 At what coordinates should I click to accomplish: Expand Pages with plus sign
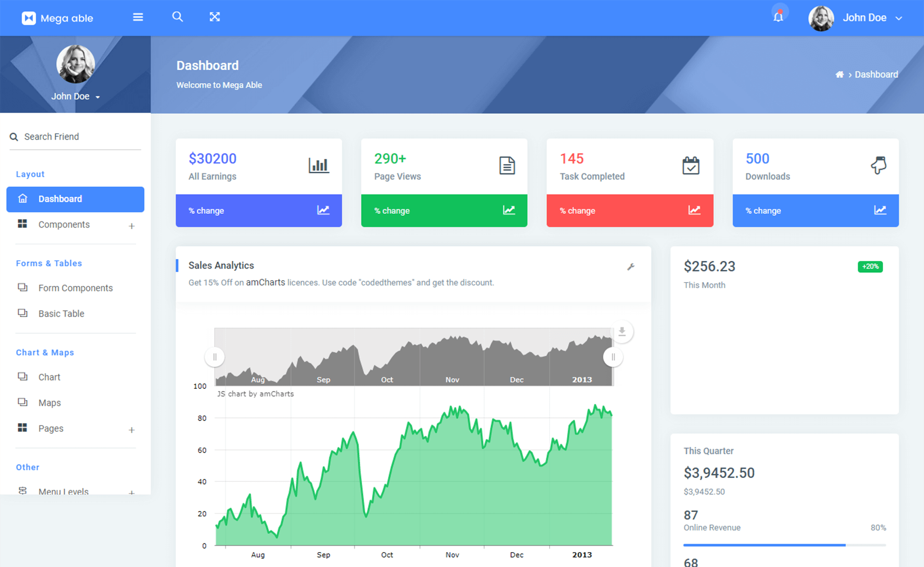point(131,430)
